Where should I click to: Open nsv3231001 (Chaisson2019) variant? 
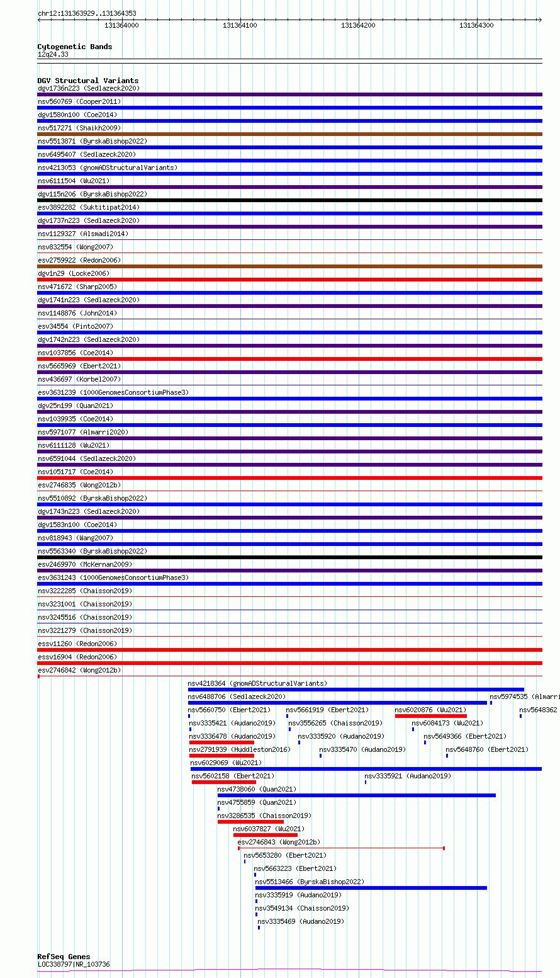click(85, 604)
